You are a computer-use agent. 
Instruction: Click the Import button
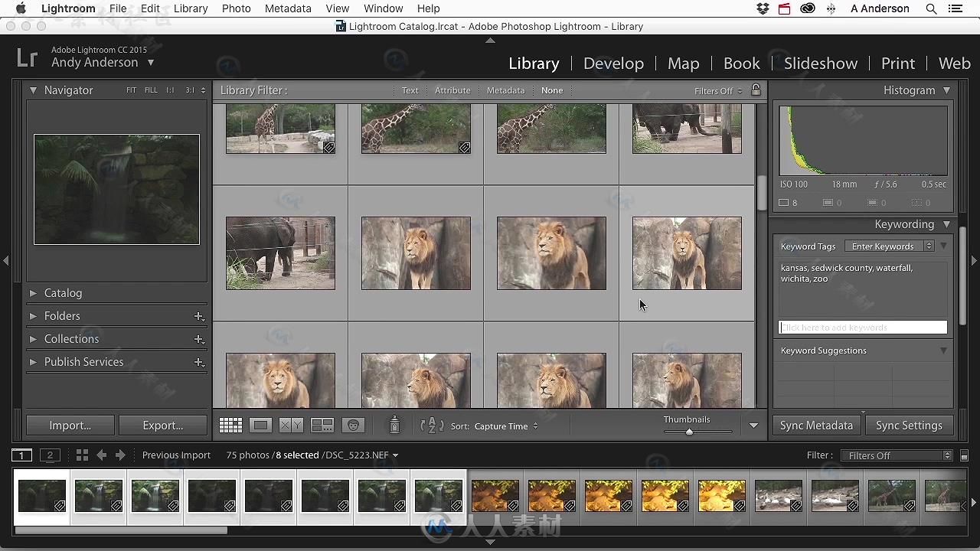point(70,425)
